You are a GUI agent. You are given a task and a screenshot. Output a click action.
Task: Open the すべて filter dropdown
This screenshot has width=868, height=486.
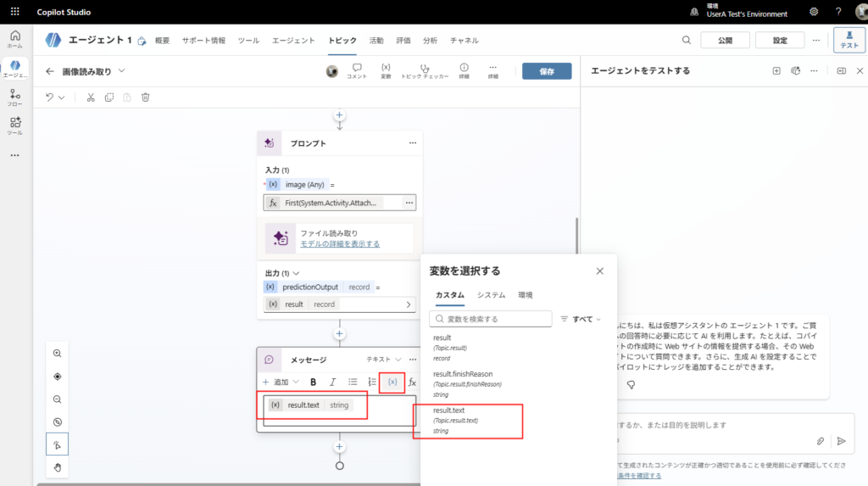coord(581,319)
